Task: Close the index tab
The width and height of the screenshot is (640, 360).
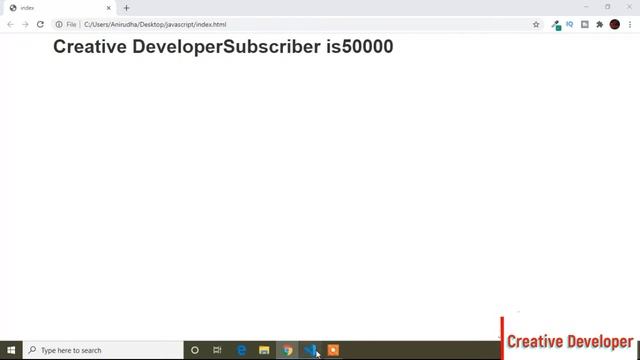Action: (109, 8)
